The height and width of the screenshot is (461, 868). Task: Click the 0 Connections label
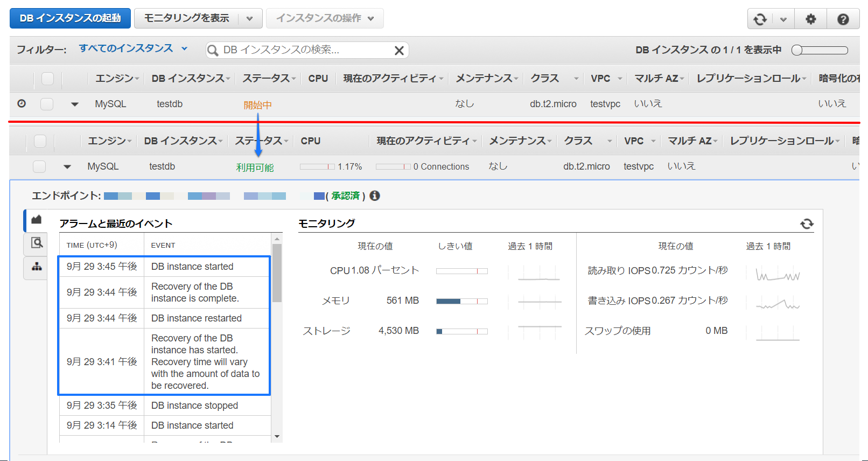[441, 167]
